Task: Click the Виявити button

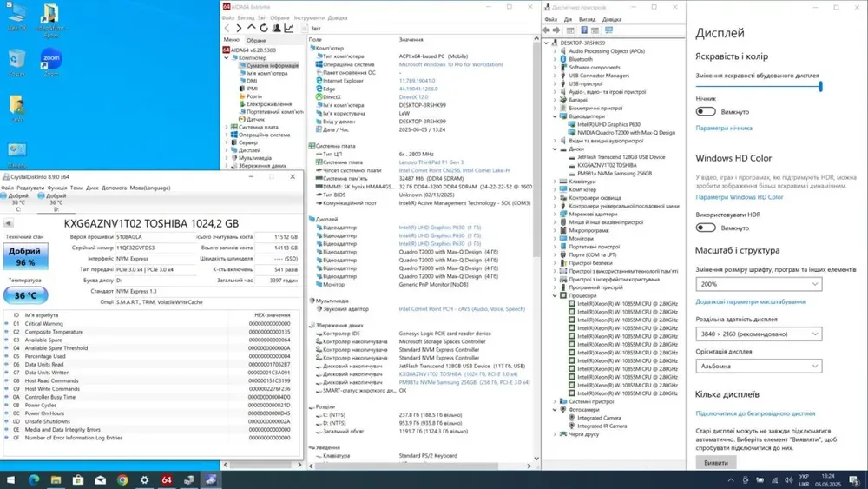Action: tap(716, 463)
